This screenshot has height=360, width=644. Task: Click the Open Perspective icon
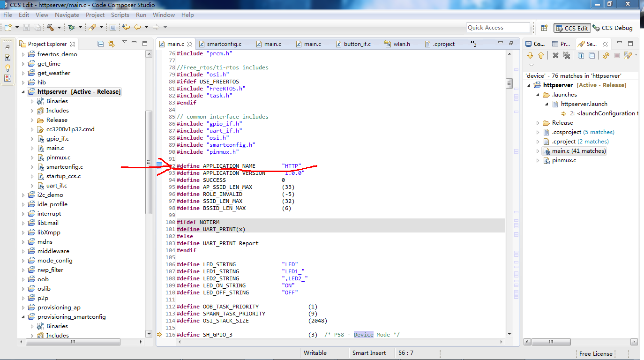[x=544, y=28]
